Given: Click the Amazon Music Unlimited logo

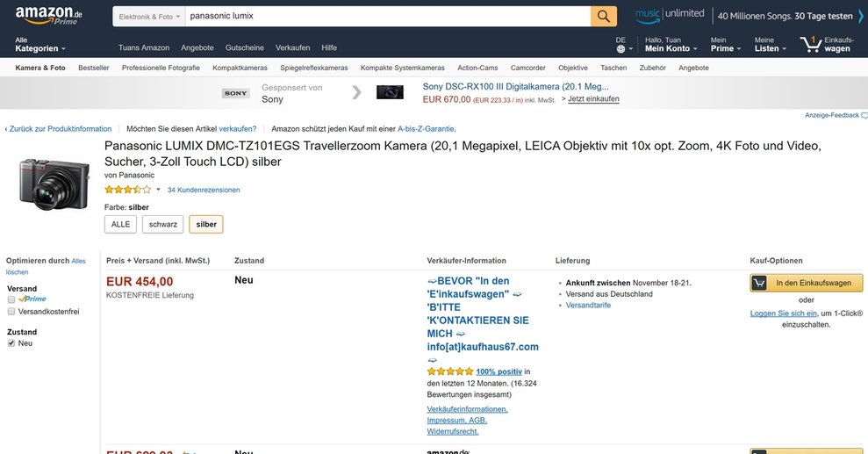Looking at the screenshot, I should coord(670,16).
